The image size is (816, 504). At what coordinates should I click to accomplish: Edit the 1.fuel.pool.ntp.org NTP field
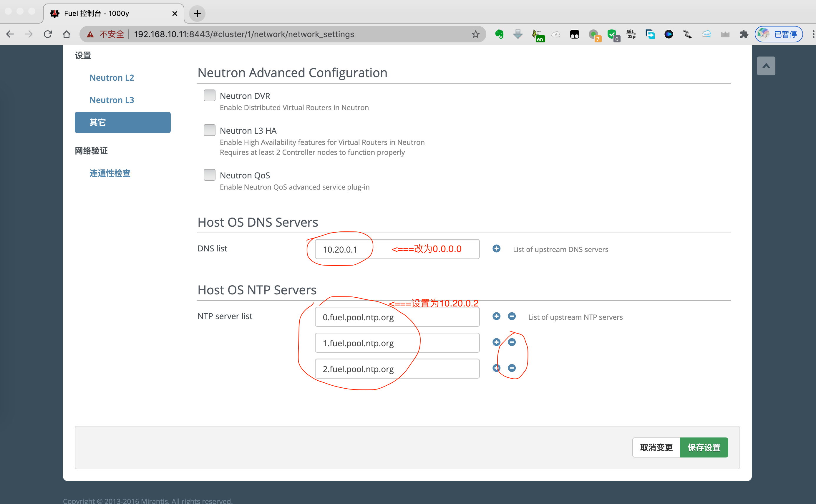397,343
